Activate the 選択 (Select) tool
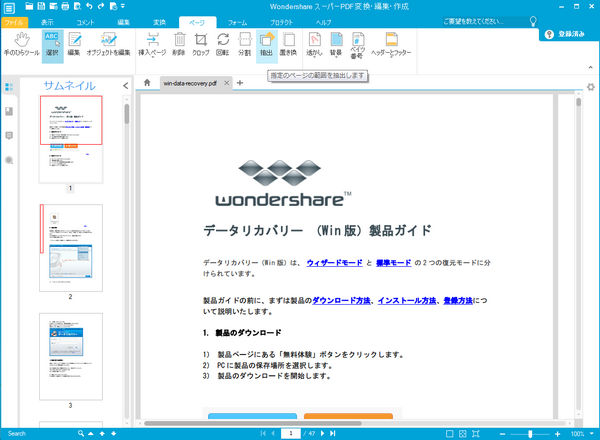Image resolution: width=600 pixels, height=440 pixels. [x=52, y=45]
